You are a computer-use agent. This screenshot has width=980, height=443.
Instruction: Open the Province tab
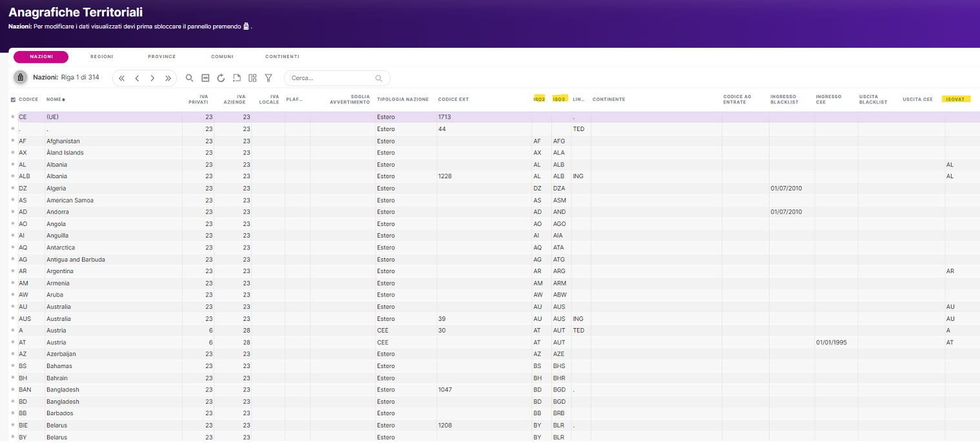coord(161,57)
